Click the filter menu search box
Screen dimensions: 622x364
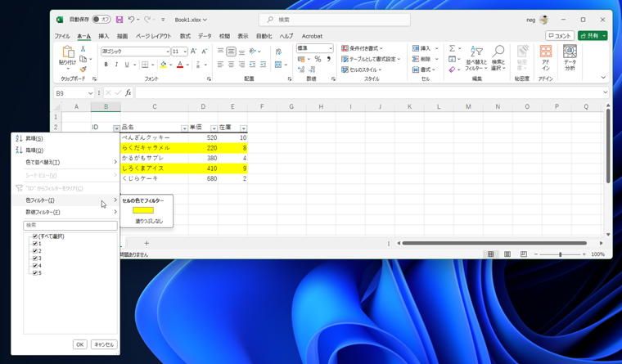[x=70, y=225]
